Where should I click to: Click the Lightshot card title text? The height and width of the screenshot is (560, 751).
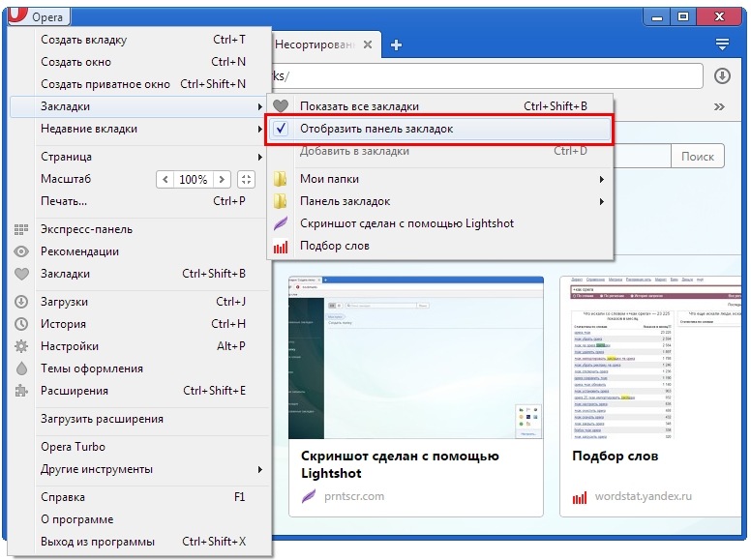[x=400, y=464]
